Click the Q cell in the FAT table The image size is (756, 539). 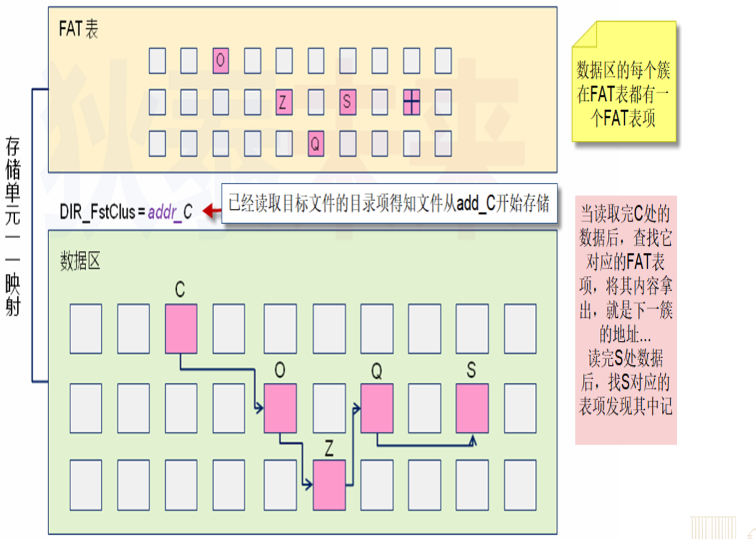click(315, 142)
